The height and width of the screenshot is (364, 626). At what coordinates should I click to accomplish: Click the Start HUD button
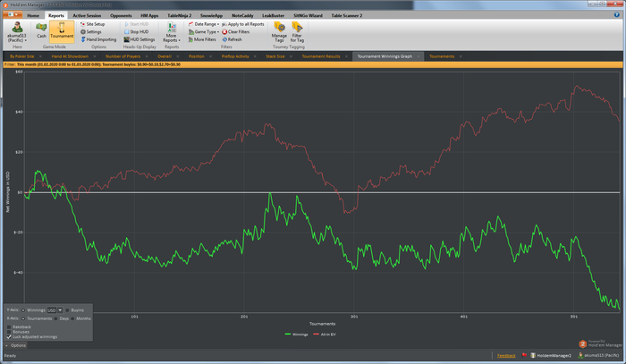[137, 24]
